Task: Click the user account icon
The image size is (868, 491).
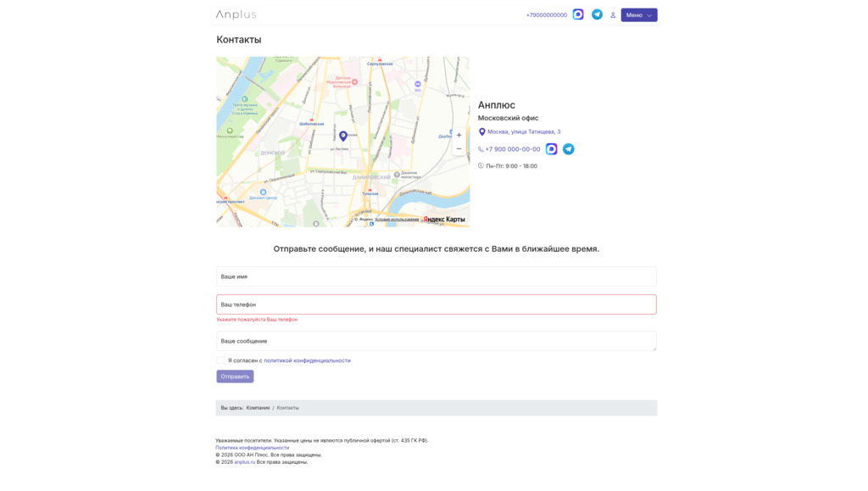Action: 613,15
